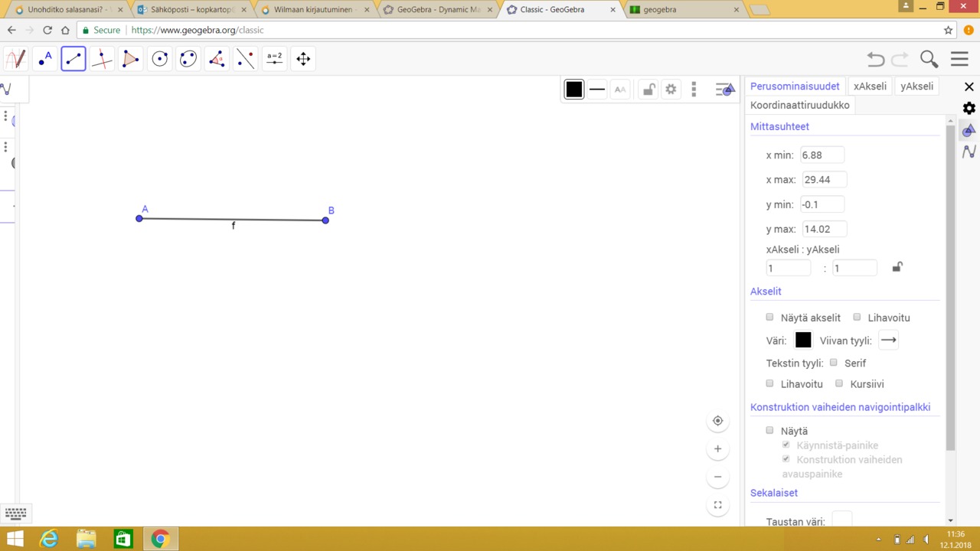Select the Circle with Center tool
980x551 pixels.
coord(159,59)
